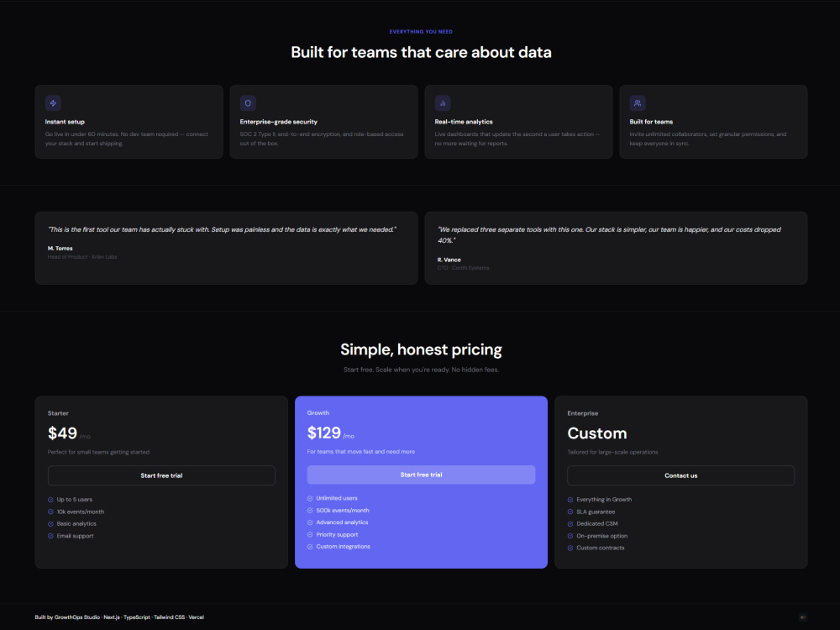Click 'Perfect for small teams getting started' text
The image size is (840, 630).
tap(98, 452)
